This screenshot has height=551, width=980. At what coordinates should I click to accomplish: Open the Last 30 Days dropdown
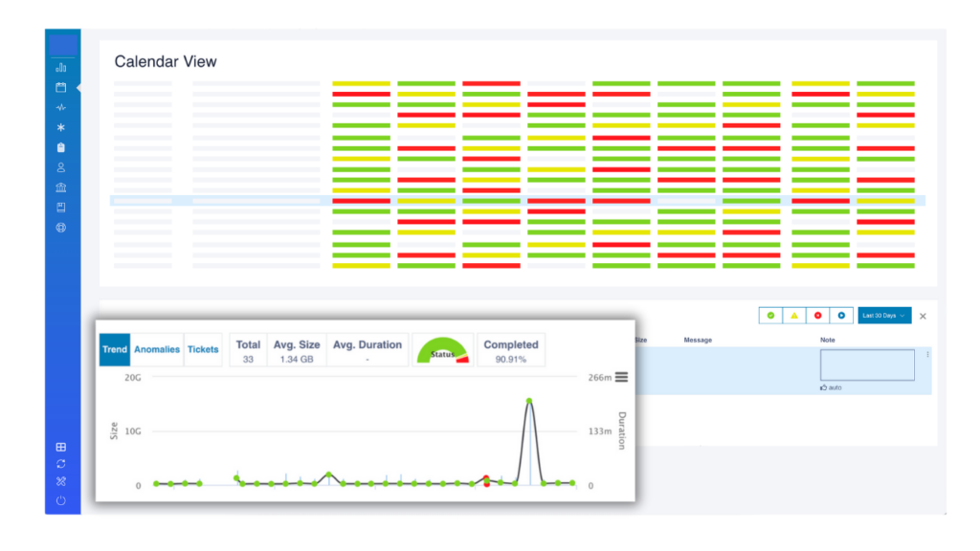pos(884,316)
